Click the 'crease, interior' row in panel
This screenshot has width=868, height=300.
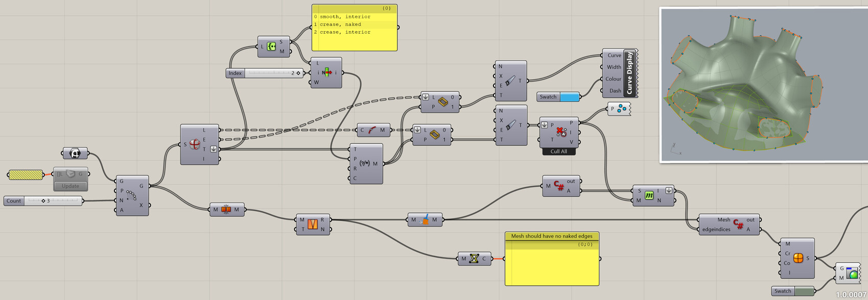pos(355,32)
